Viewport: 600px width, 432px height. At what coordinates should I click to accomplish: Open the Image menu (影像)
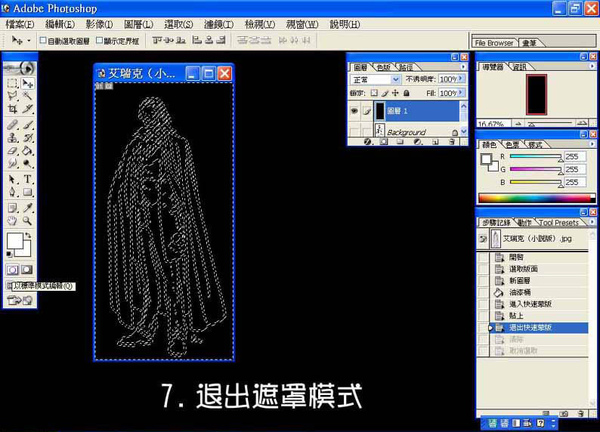(x=99, y=24)
